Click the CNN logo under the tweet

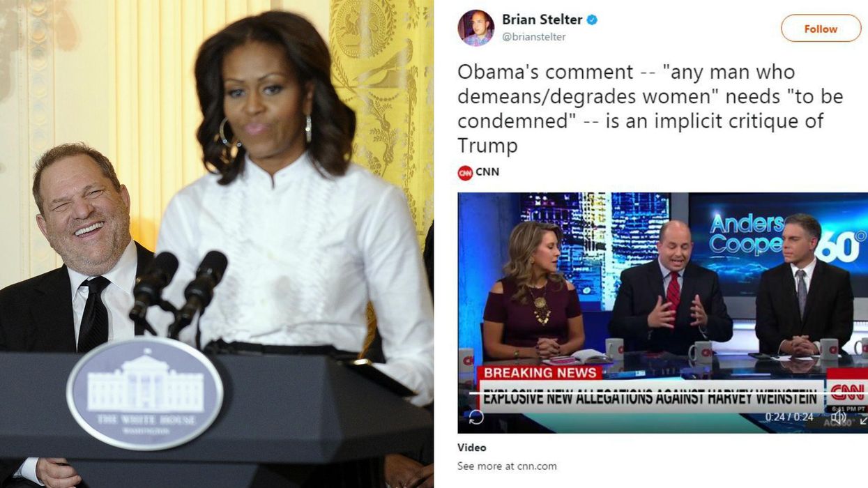click(x=465, y=172)
